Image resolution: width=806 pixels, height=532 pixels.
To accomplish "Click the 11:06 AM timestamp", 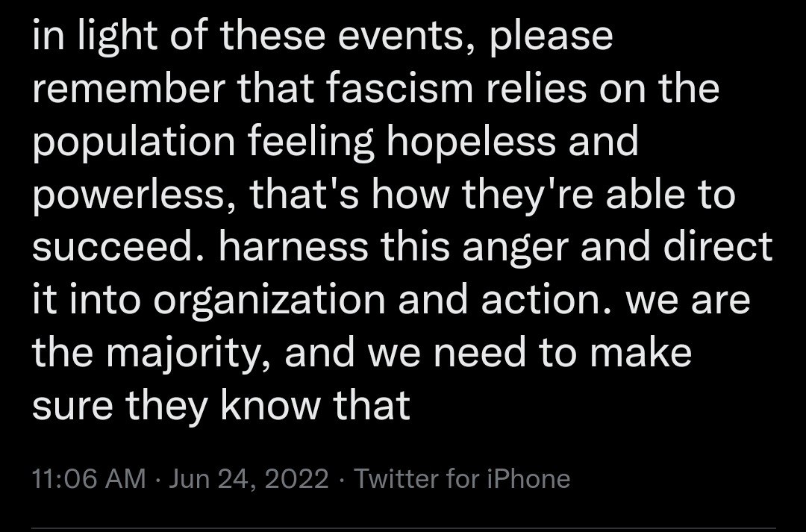I will point(89,479).
